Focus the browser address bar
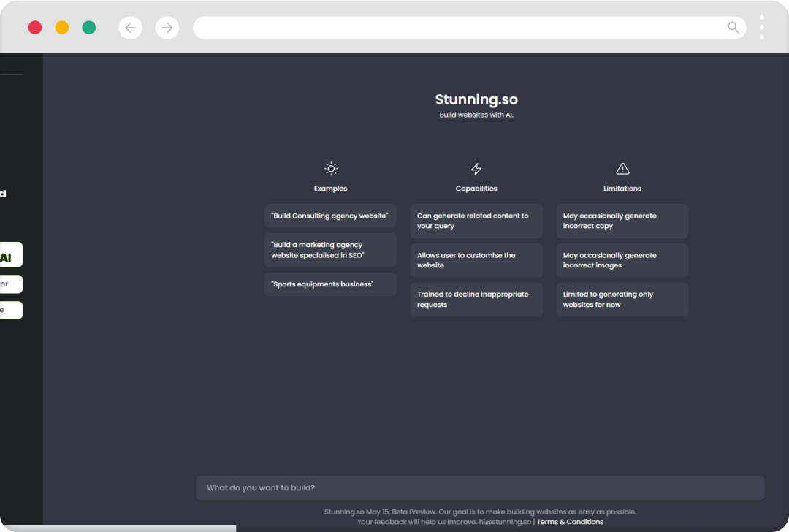Screen dimensions: 789x532 (470, 28)
